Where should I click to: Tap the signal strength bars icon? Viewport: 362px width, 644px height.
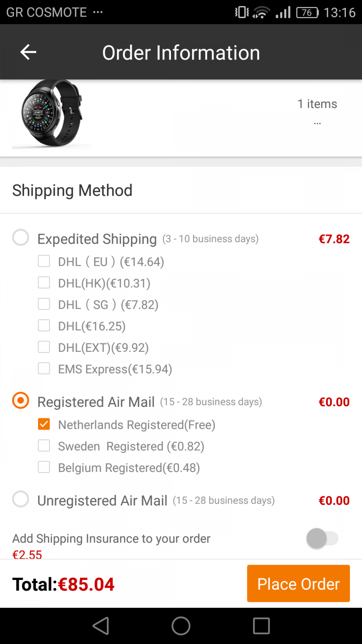click(283, 12)
